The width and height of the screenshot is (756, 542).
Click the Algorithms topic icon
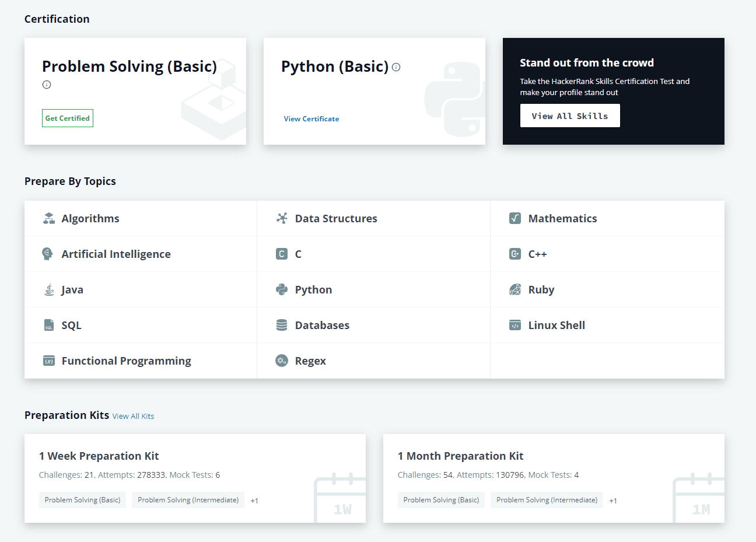pyautogui.click(x=49, y=218)
